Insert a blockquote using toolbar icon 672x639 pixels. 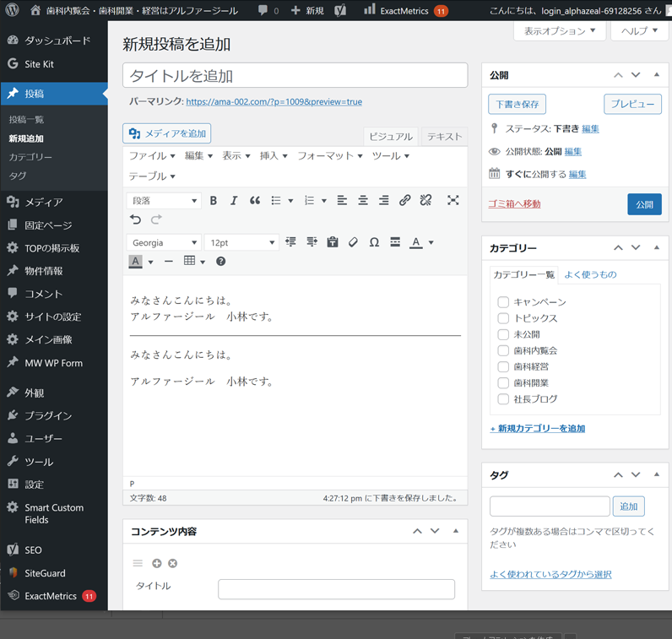point(255,201)
